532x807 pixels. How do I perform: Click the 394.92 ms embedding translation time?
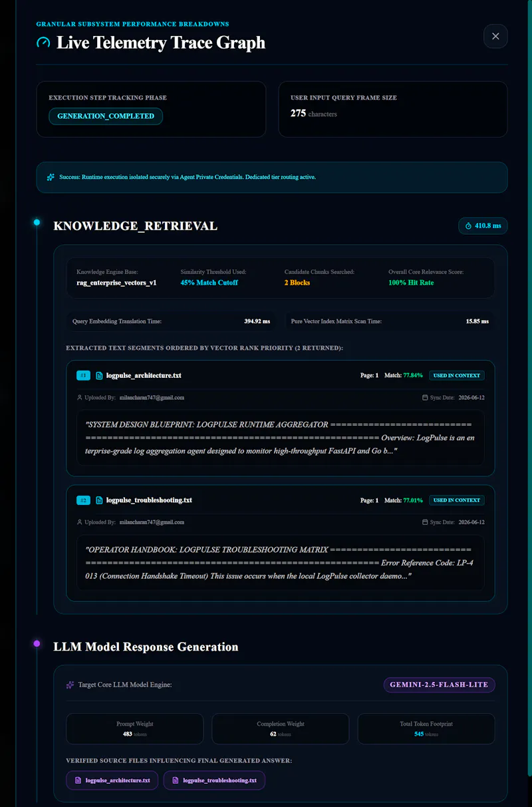257,321
